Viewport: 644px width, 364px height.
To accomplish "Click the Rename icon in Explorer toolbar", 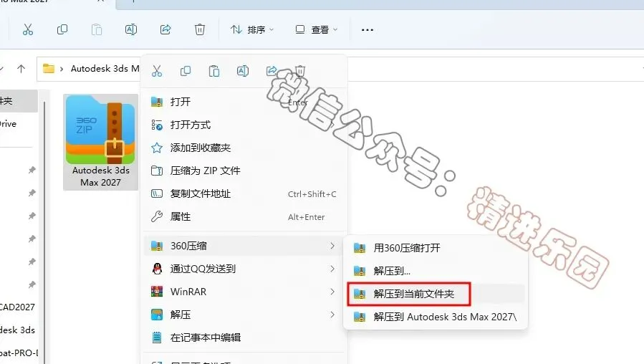I will pos(131,29).
